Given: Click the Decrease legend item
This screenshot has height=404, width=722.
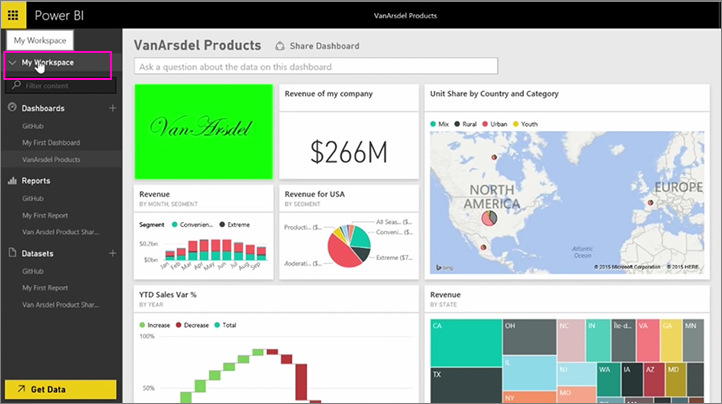Looking at the screenshot, I should point(192,325).
